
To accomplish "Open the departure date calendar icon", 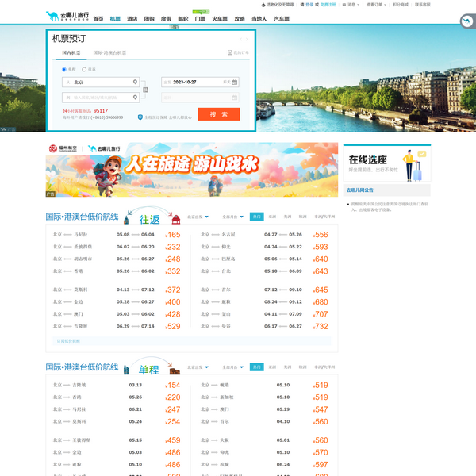I will click(235, 82).
